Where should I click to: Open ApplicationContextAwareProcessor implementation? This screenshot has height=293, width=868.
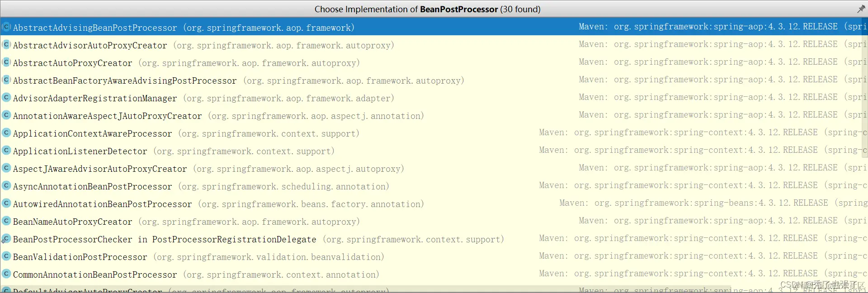(x=93, y=133)
